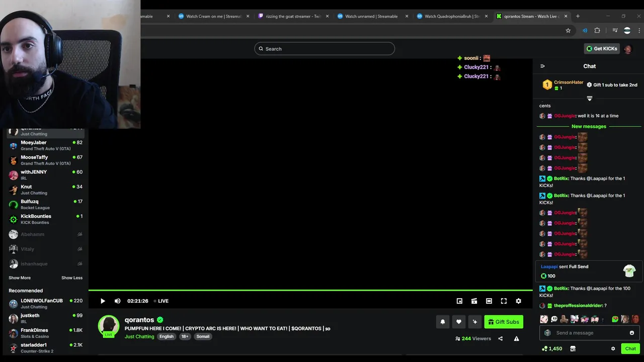This screenshot has width=644, height=362.
Task: Click Laapapi in Full Send notice
Action: (549, 267)
